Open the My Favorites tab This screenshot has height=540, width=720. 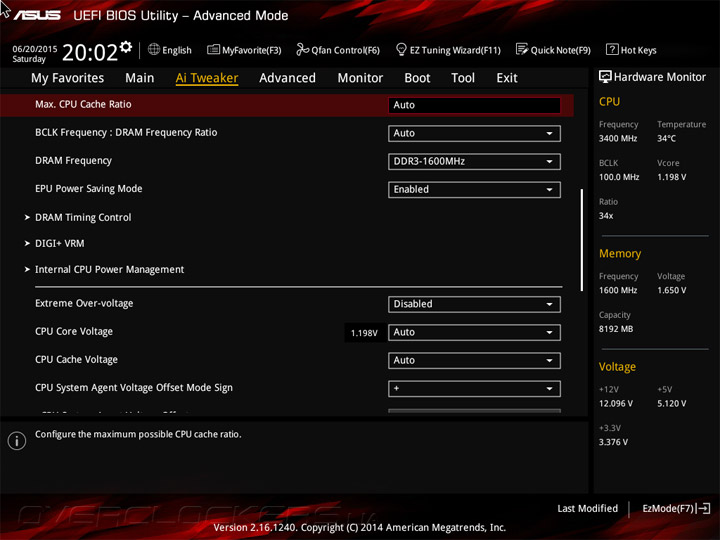68,78
